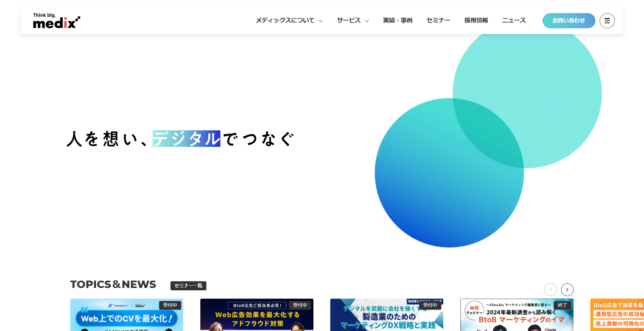Screen dimensions: 644x331
Task: Click the next carousel arrow
Action: [567, 290]
